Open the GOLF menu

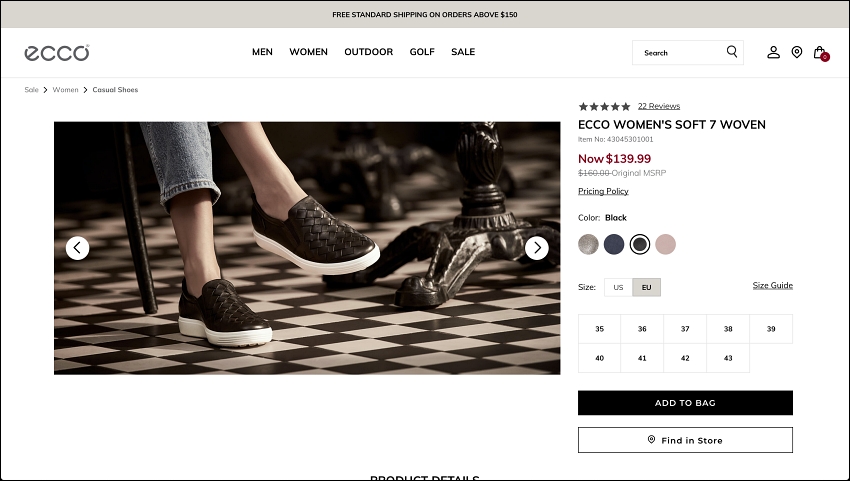(422, 52)
